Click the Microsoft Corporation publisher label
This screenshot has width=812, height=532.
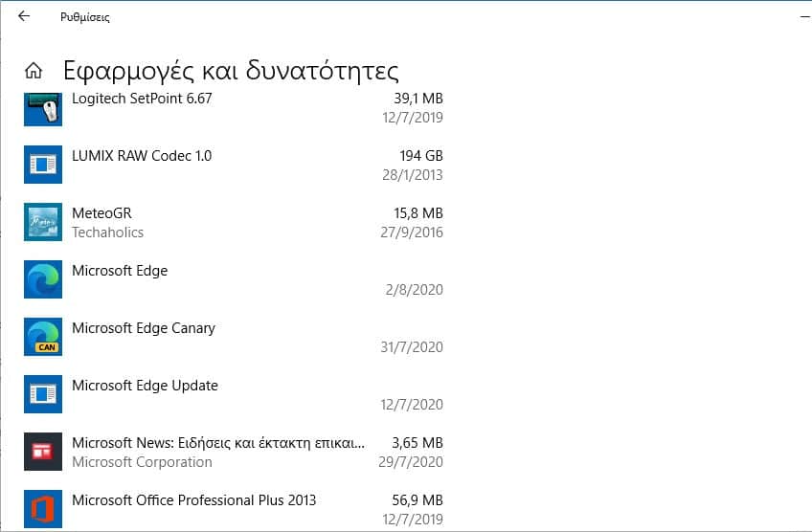[142, 462]
